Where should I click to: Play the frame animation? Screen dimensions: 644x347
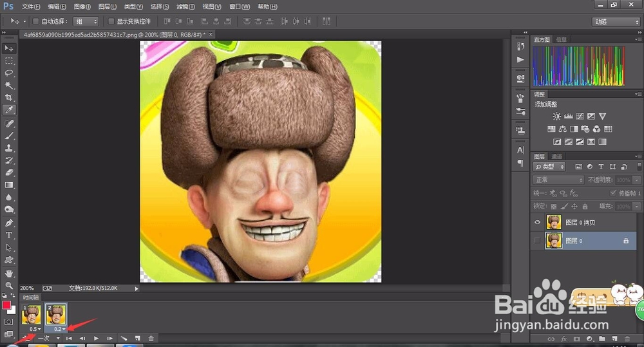(96, 338)
